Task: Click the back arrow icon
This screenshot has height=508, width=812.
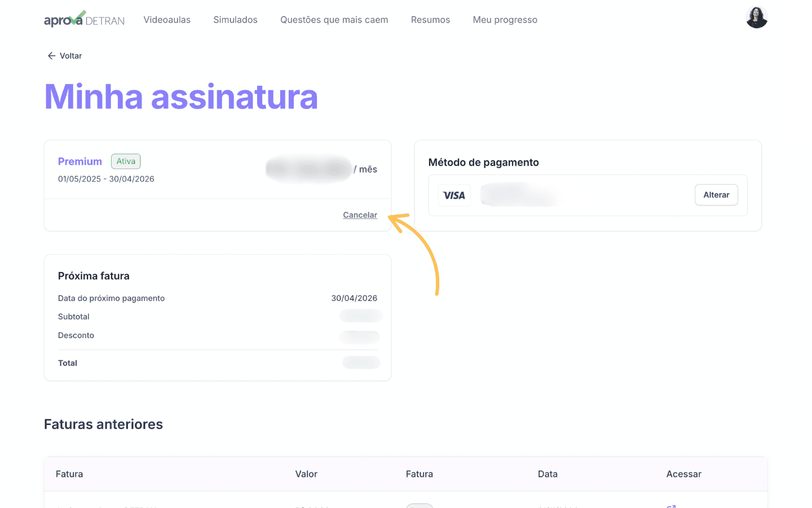Action: click(x=51, y=56)
